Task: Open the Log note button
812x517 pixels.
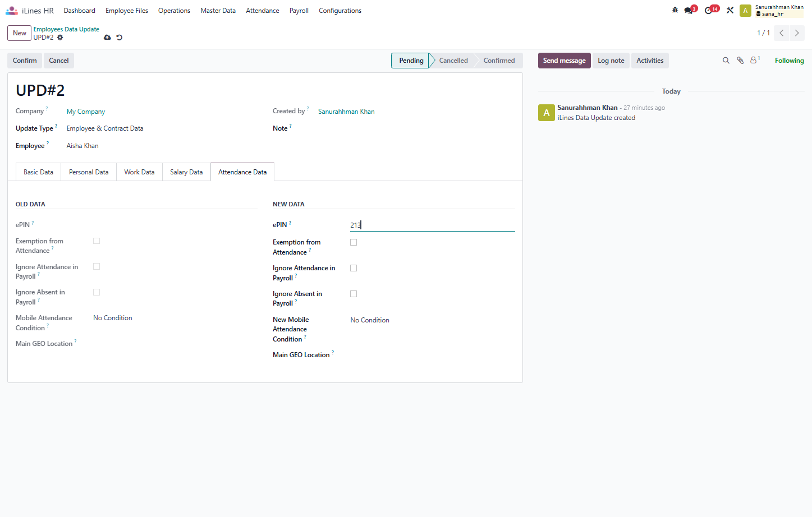Action: [611, 61]
